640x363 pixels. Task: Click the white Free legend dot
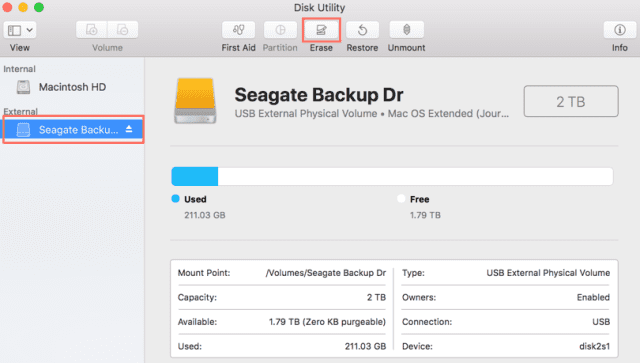401,199
